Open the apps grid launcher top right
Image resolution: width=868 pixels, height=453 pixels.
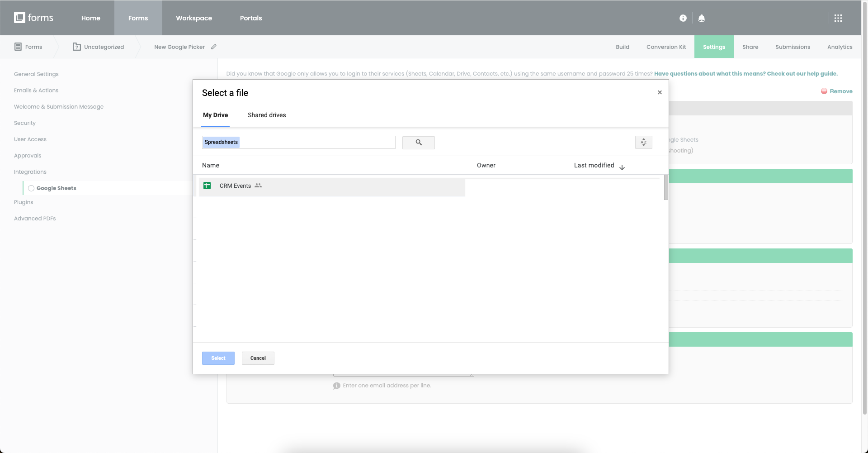839,18
